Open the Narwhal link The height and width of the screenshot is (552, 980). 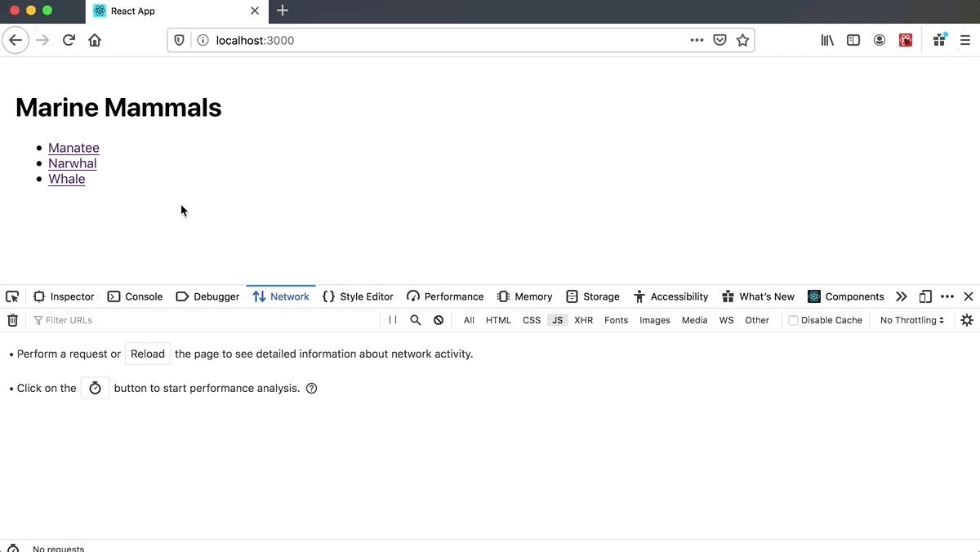click(x=72, y=162)
